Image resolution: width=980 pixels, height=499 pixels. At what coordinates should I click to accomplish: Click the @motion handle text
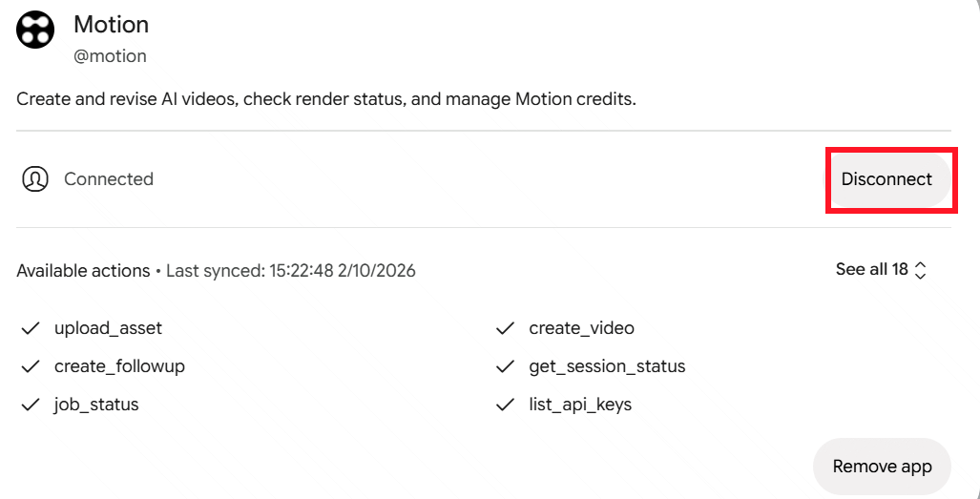(110, 56)
